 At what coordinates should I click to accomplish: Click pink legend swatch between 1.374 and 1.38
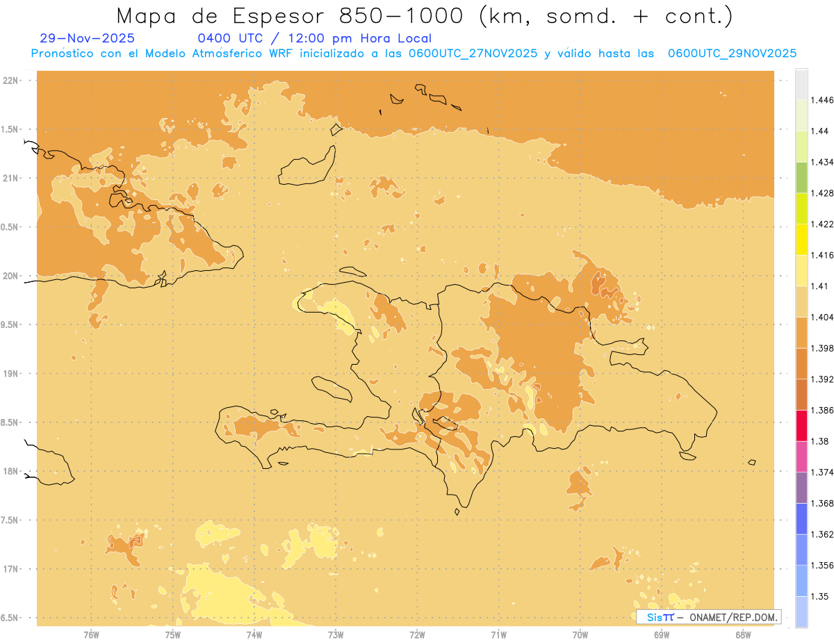click(x=801, y=456)
